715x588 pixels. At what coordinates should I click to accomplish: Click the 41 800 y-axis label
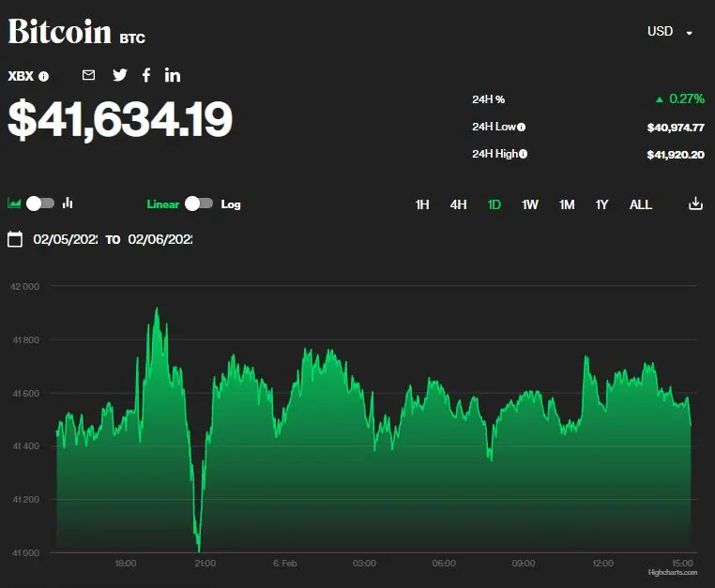[26, 340]
